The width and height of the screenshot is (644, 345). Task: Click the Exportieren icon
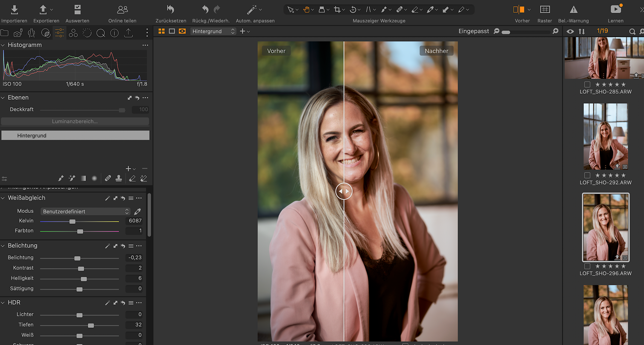43,10
